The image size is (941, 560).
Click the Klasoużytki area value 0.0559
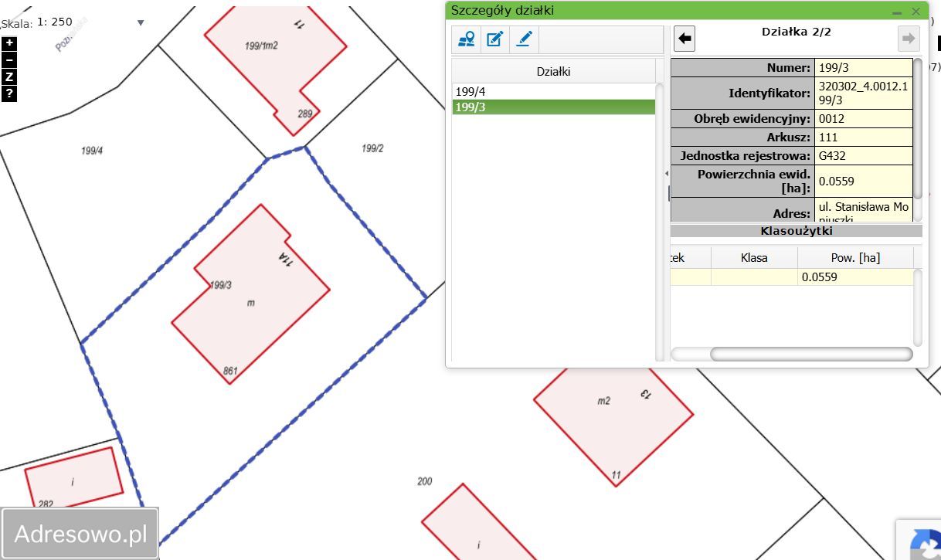[855, 277]
